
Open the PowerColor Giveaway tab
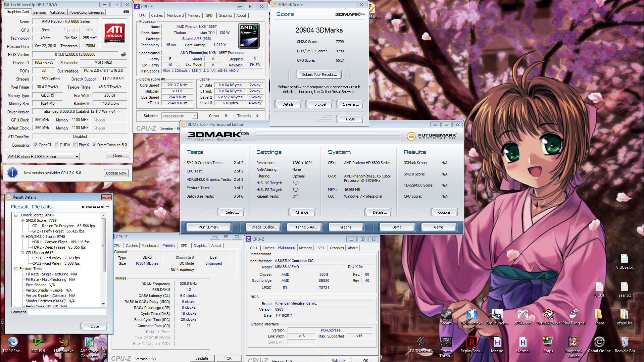[87, 12]
